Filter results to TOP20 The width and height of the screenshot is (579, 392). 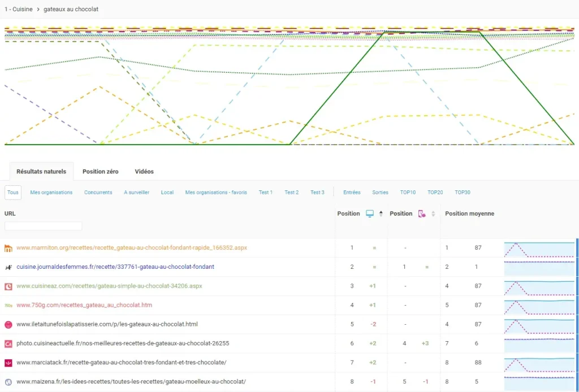point(435,193)
